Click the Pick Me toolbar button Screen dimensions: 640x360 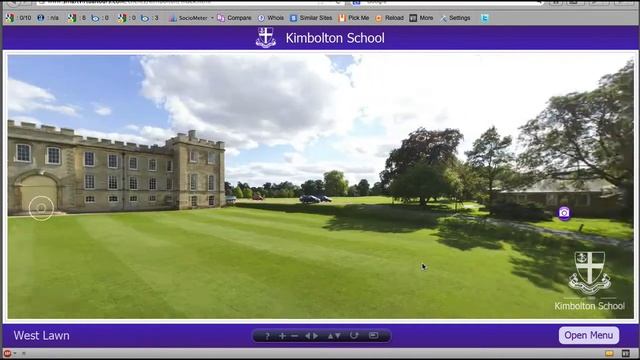pyautogui.click(x=354, y=18)
